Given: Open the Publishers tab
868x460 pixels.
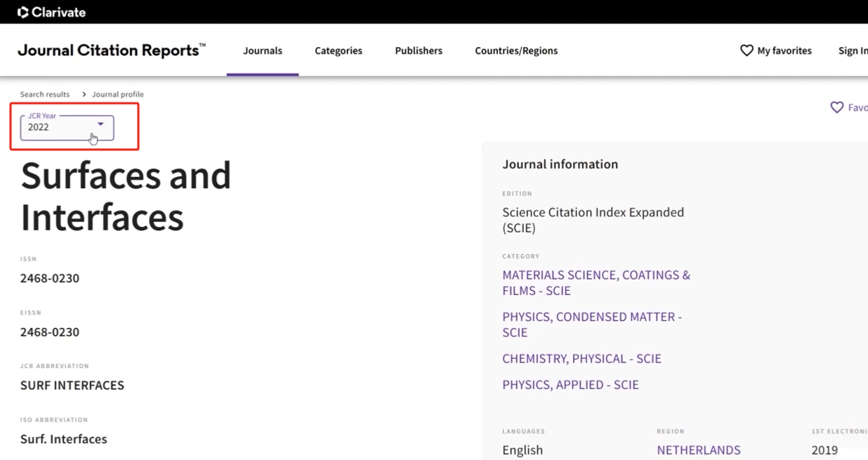Looking at the screenshot, I should [x=419, y=51].
